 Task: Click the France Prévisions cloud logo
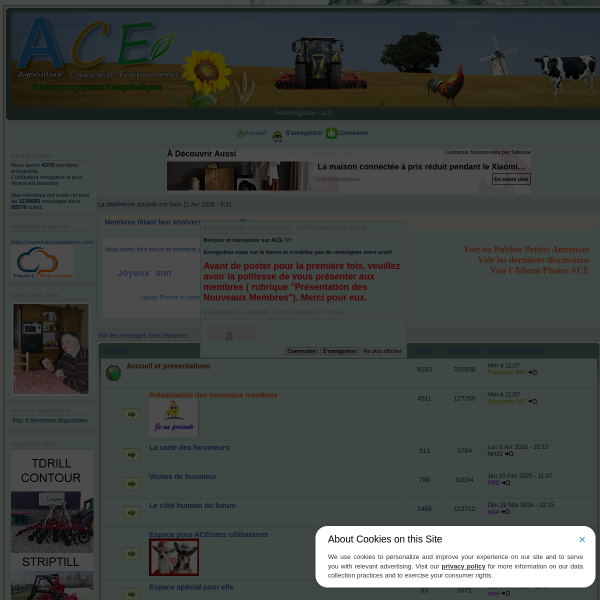pos(42,262)
